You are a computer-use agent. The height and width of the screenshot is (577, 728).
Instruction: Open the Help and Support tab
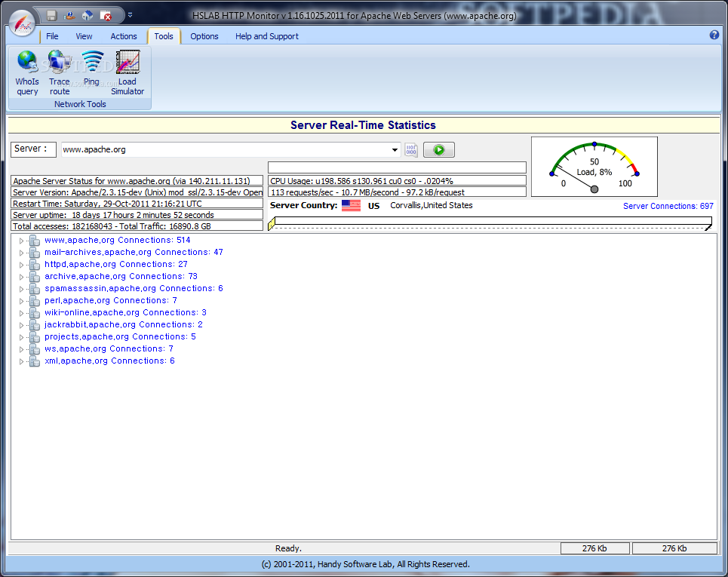(267, 36)
